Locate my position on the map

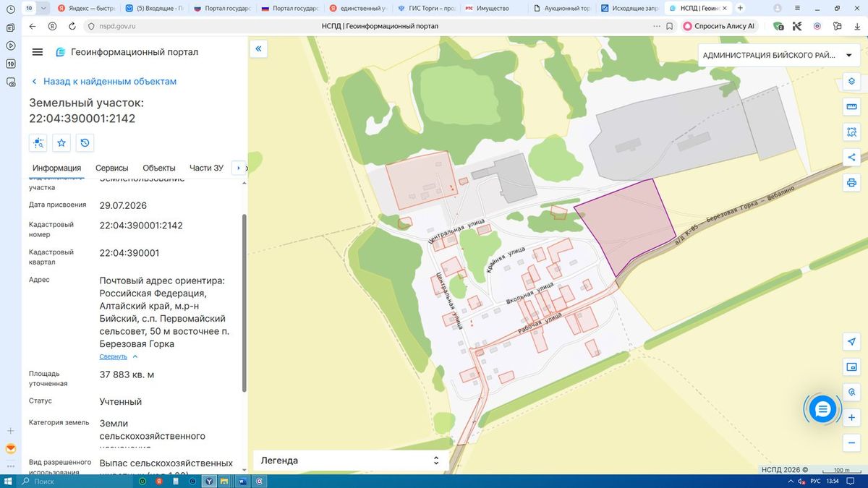851,342
